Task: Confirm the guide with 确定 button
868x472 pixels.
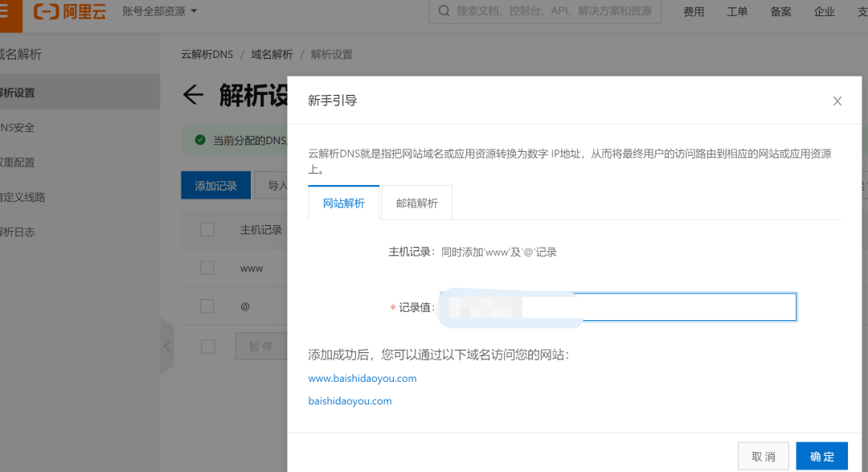Action: [821, 455]
